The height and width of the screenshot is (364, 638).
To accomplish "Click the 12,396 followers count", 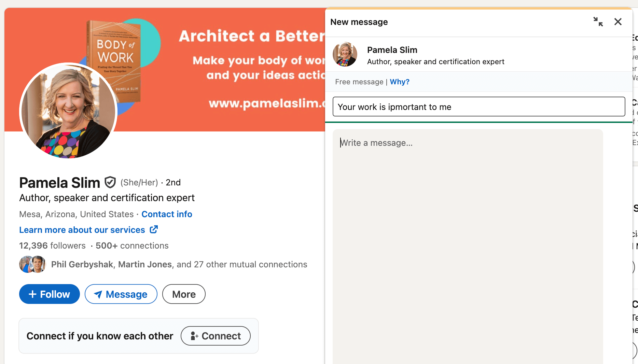I will tap(52, 246).
